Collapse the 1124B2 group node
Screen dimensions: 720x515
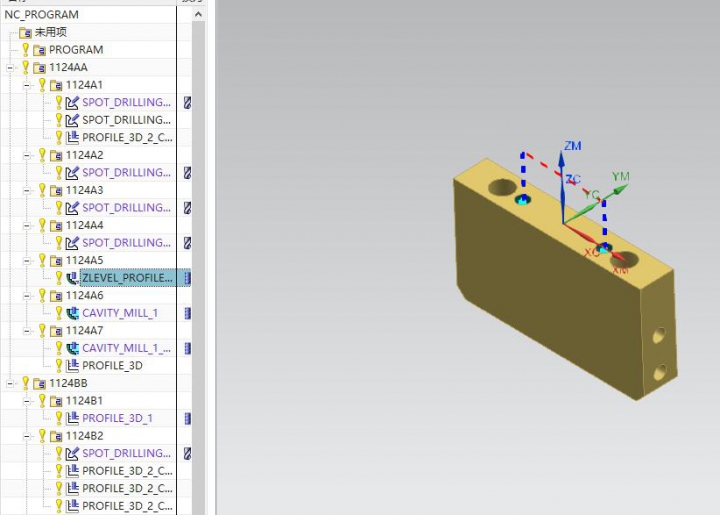(27, 436)
